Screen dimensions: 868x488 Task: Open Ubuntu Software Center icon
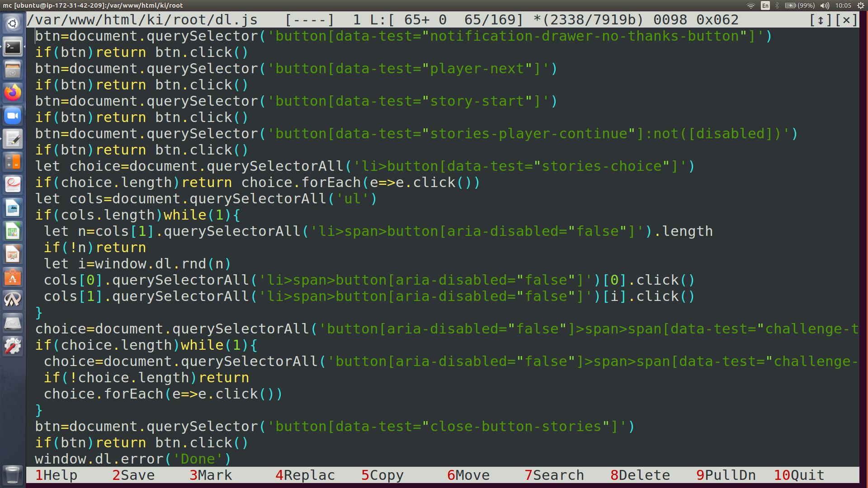click(13, 277)
